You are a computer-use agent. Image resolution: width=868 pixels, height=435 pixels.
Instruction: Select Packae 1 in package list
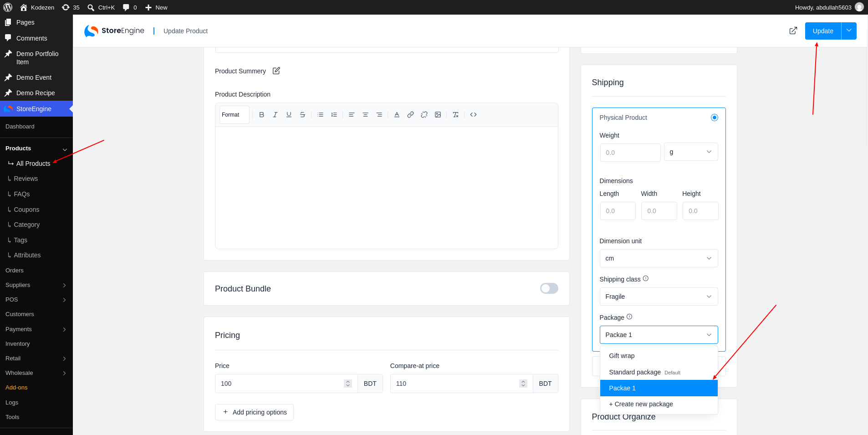click(x=659, y=388)
